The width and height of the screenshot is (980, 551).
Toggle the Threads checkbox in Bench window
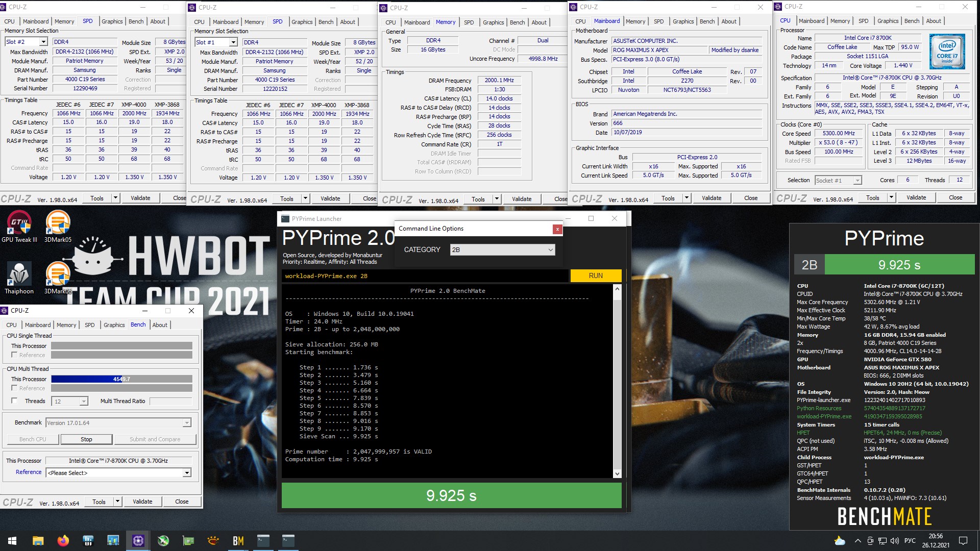coord(14,401)
